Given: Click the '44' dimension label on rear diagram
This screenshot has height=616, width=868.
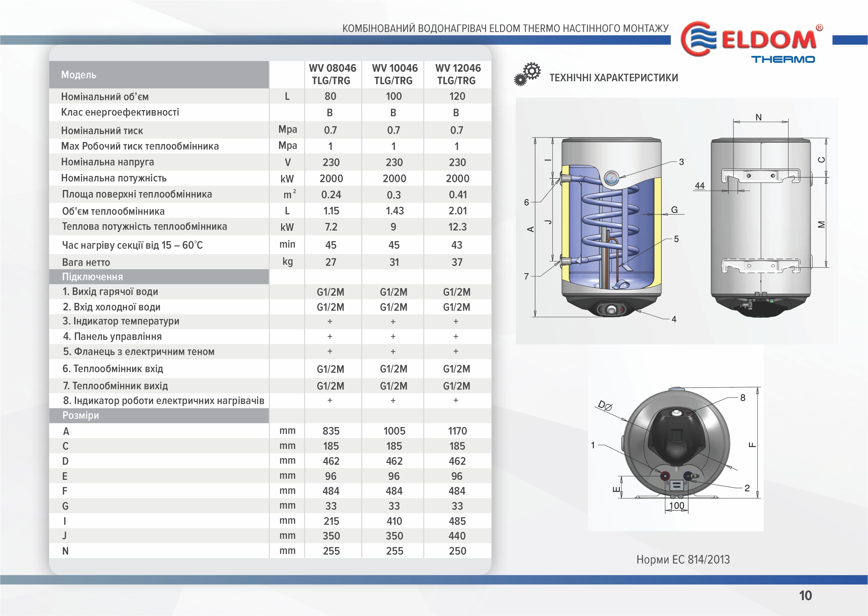Looking at the screenshot, I should (699, 186).
